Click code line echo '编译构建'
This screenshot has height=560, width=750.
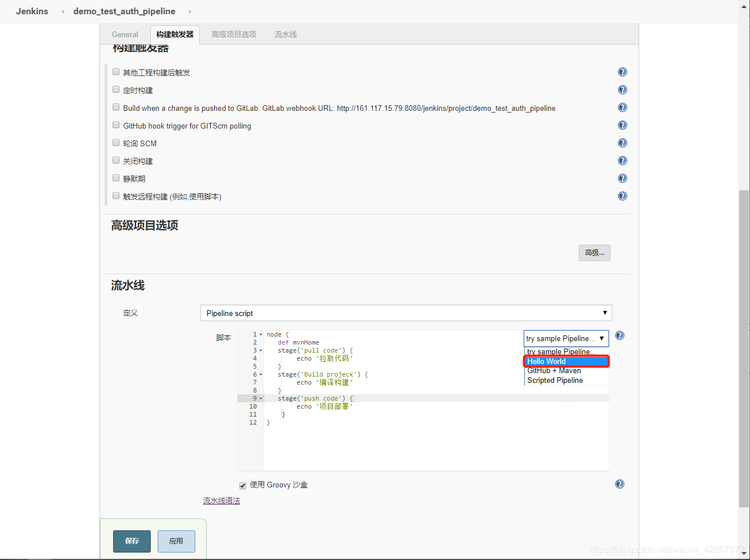325,382
